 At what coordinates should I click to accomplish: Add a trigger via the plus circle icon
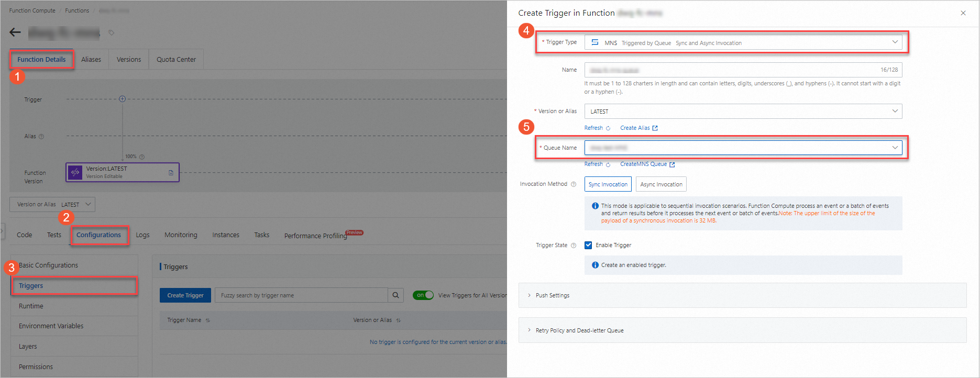tap(122, 99)
